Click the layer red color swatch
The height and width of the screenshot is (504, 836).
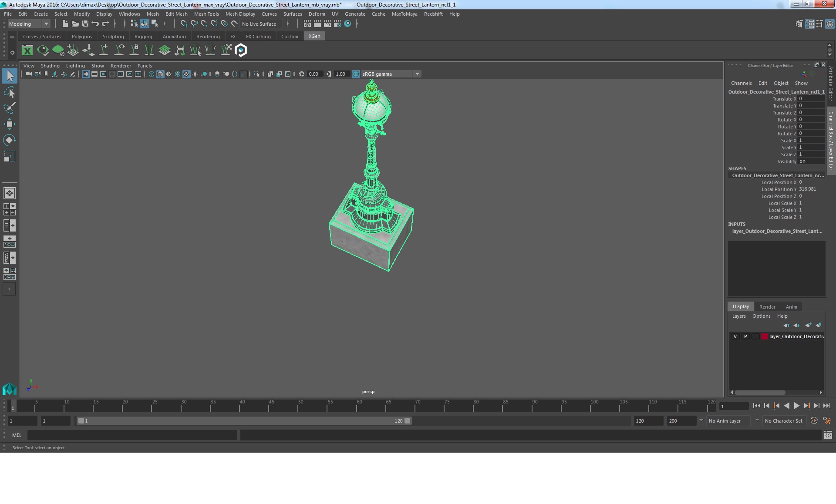tap(764, 336)
